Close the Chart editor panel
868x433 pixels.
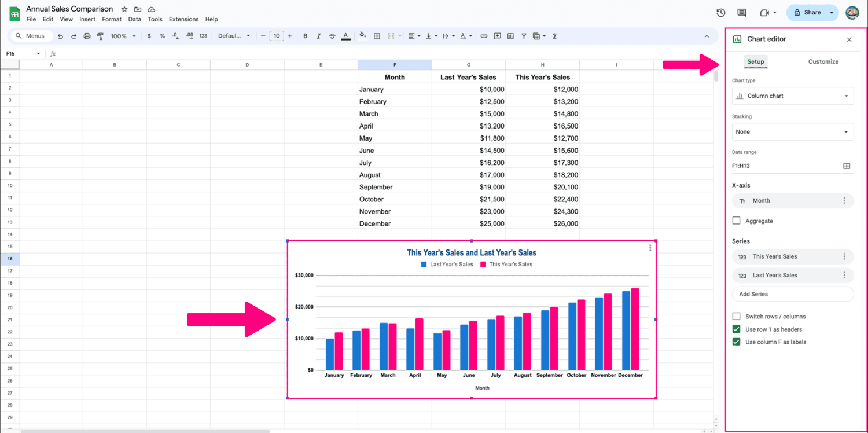click(x=849, y=39)
